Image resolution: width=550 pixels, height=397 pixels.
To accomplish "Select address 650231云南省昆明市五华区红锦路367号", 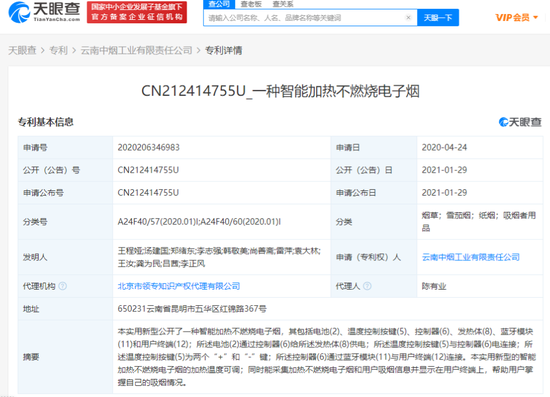I will (192, 309).
